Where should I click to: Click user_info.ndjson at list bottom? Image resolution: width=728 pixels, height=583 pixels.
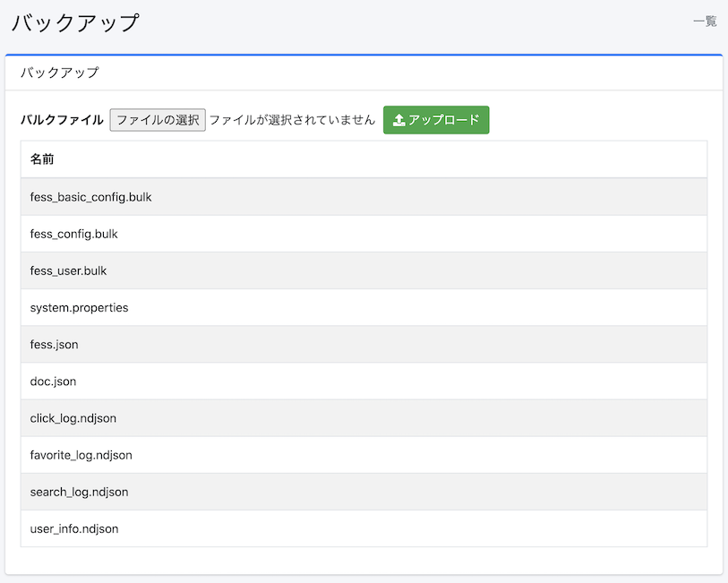[x=73, y=528]
